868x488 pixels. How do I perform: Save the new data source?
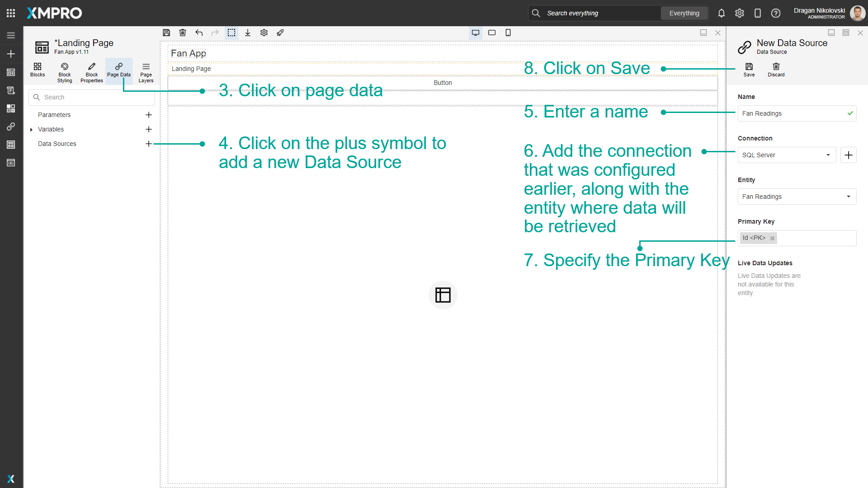click(x=749, y=70)
